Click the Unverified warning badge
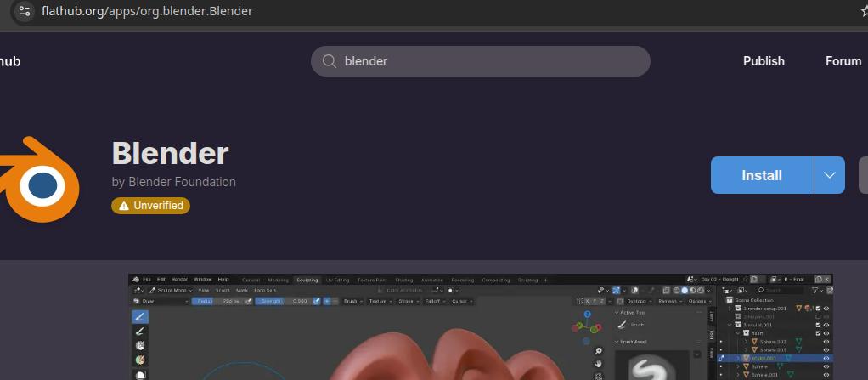The width and height of the screenshot is (868, 380). pos(150,206)
